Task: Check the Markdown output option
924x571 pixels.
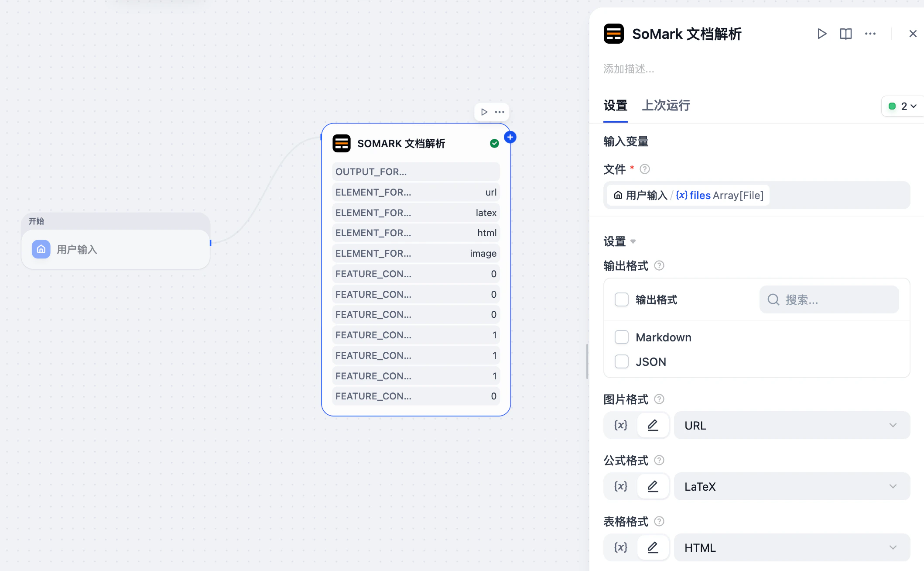Action: [x=621, y=337]
